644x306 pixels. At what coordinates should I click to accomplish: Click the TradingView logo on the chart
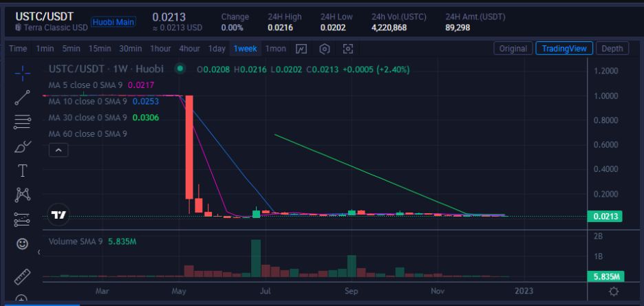[58, 215]
